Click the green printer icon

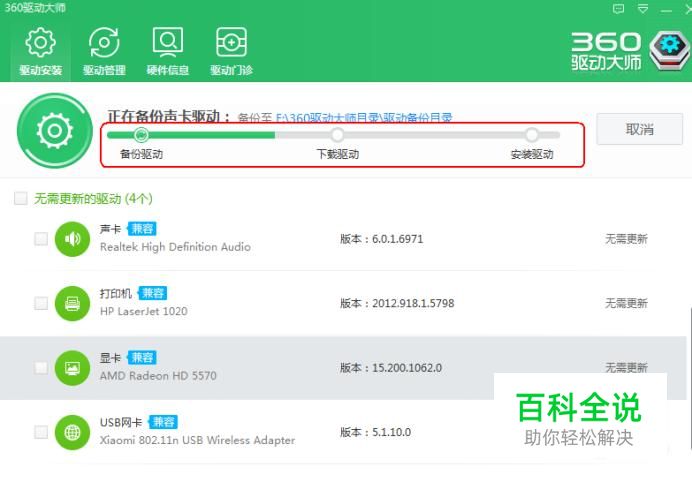tap(72, 303)
